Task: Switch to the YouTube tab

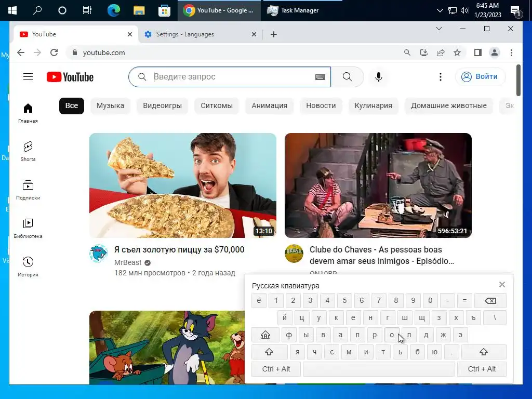Action: tap(76, 34)
